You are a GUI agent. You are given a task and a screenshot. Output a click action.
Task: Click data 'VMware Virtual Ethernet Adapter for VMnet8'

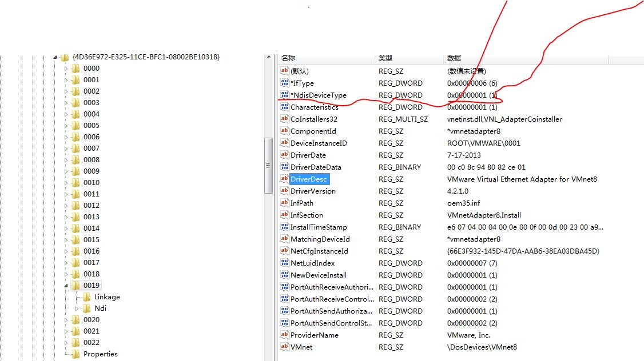(522, 179)
